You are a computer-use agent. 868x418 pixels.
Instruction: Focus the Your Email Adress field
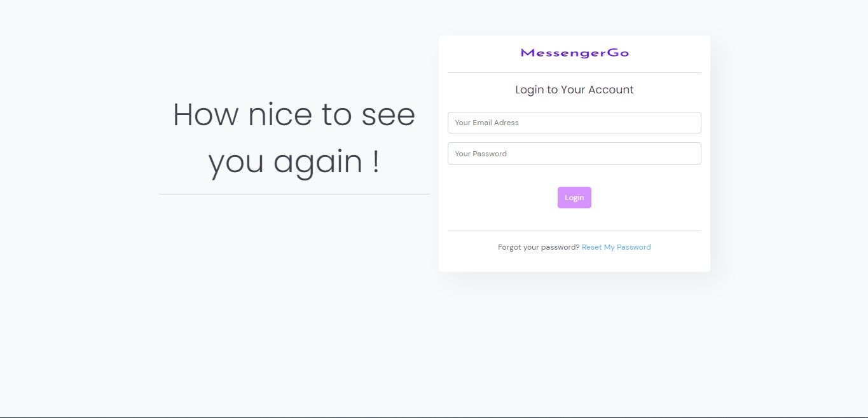574,123
